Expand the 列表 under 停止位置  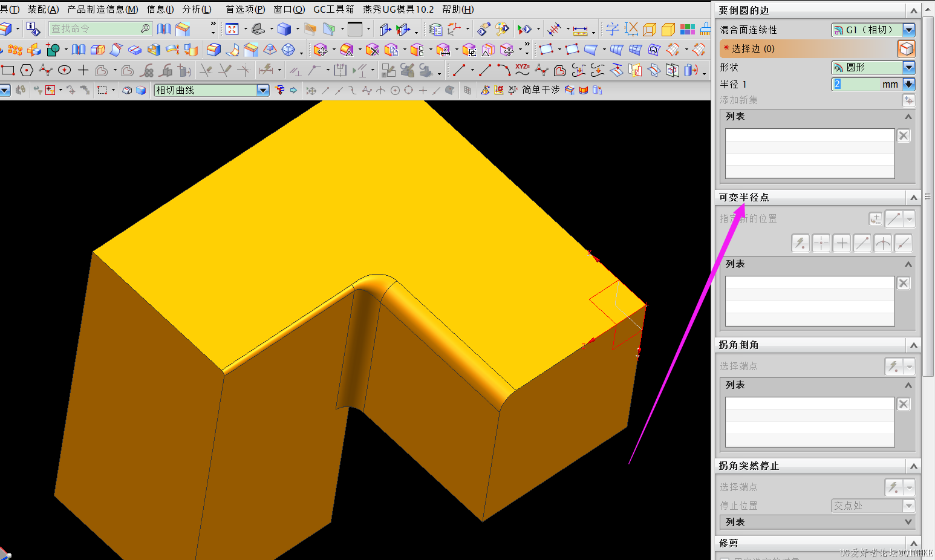click(908, 522)
